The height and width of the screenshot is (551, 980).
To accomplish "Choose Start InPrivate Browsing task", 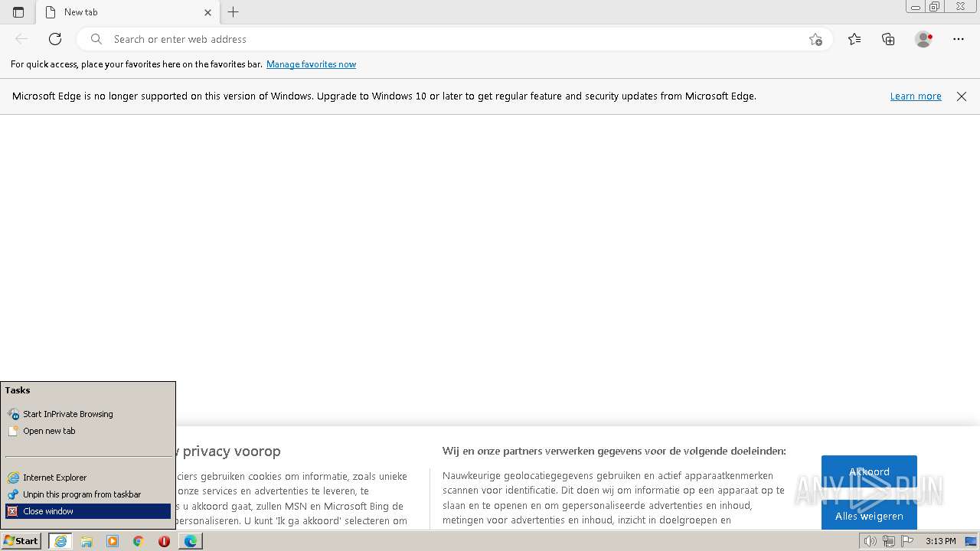I will [x=88, y=414].
